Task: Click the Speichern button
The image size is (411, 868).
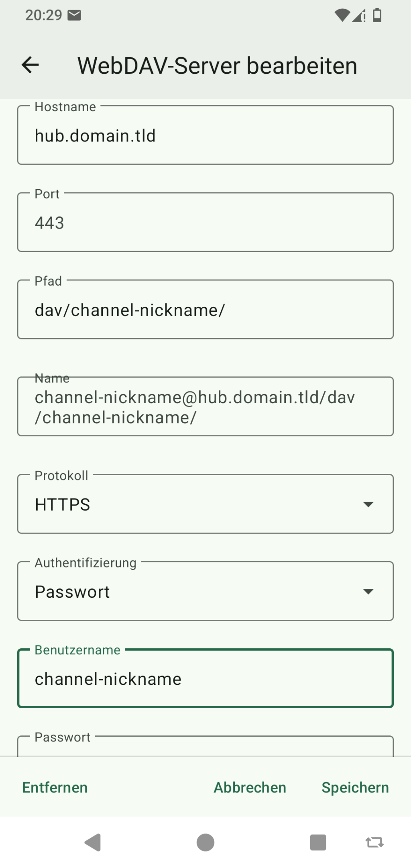Action: click(x=355, y=788)
